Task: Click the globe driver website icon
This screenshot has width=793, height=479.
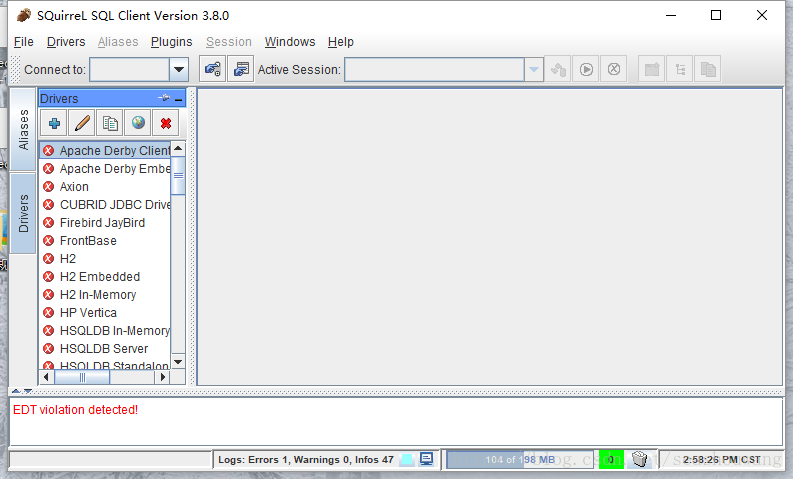Action: [x=138, y=123]
